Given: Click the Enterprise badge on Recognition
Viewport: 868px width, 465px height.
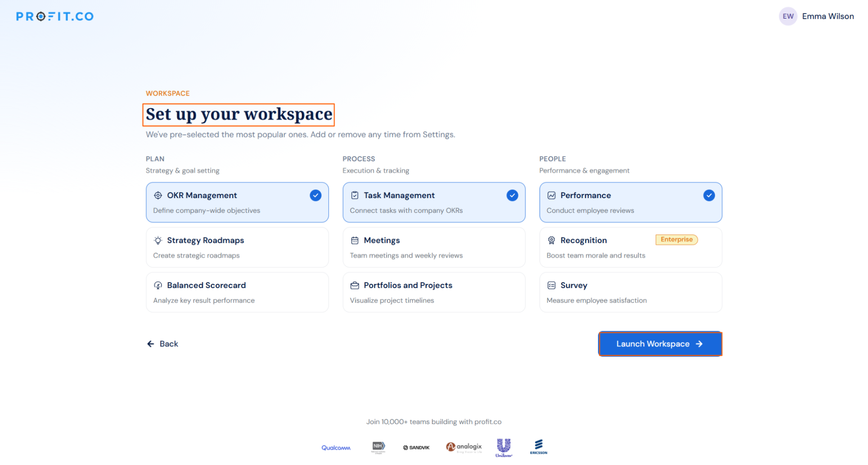Looking at the screenshot, I should coord(677,239).
